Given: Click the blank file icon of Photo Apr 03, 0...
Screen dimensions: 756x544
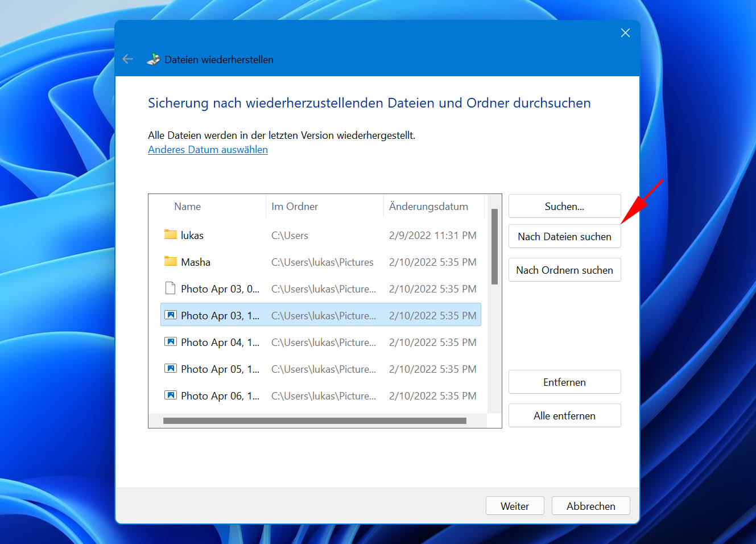Looking at the screenshot, I should 170,288.
